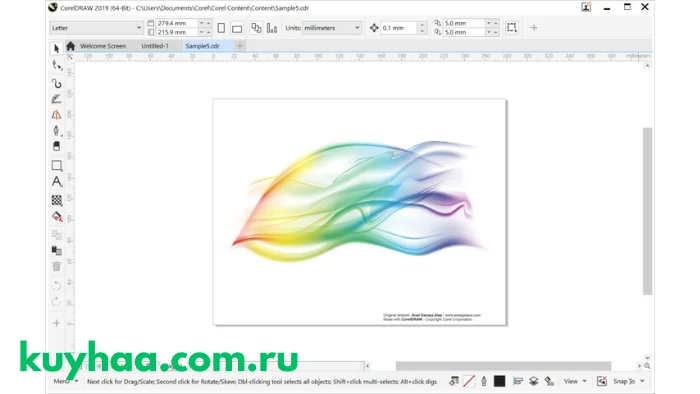
Task: Click the no-fill color swatch
Action: 469,381
